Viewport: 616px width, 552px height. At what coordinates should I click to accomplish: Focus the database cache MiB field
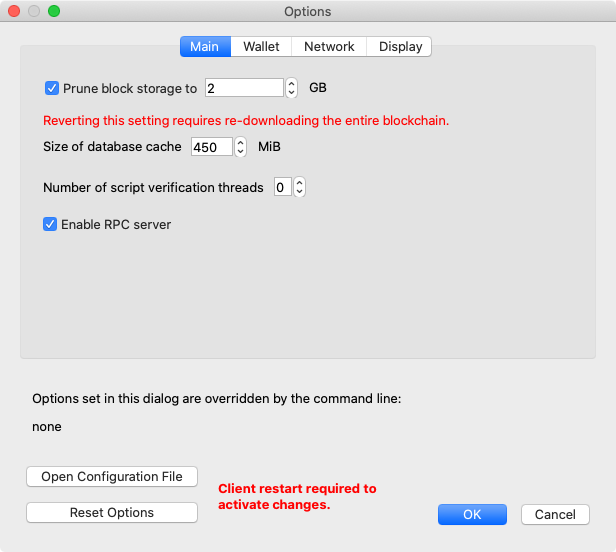click(212, 147)
